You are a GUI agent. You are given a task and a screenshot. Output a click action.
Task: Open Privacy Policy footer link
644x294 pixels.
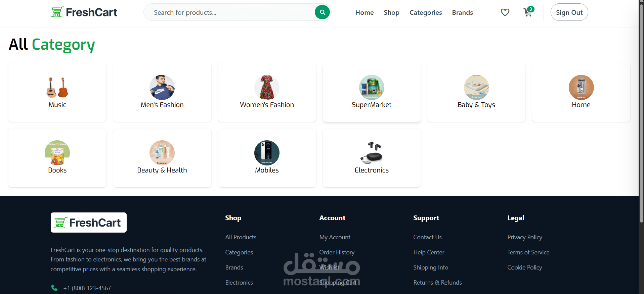tap(525, 237)
